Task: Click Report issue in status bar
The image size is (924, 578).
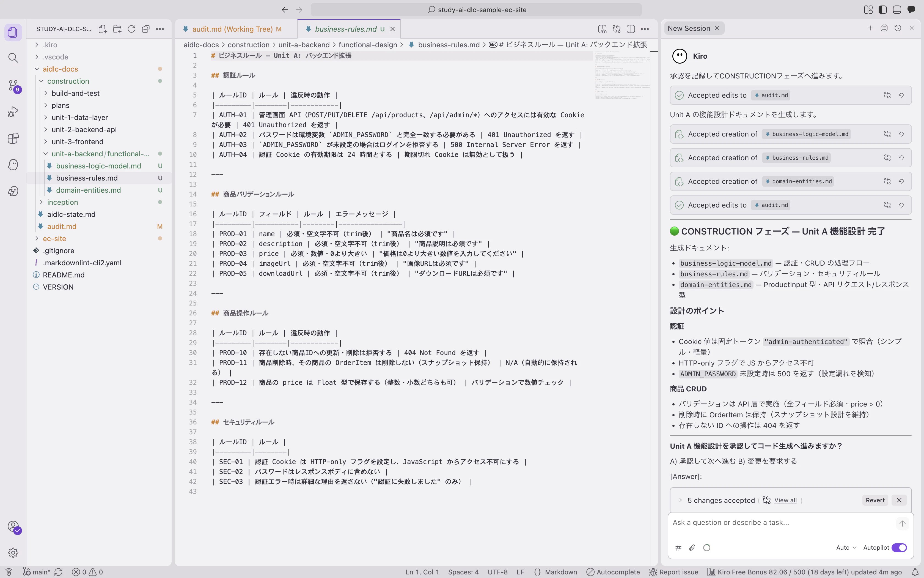Action: [674, 572]
